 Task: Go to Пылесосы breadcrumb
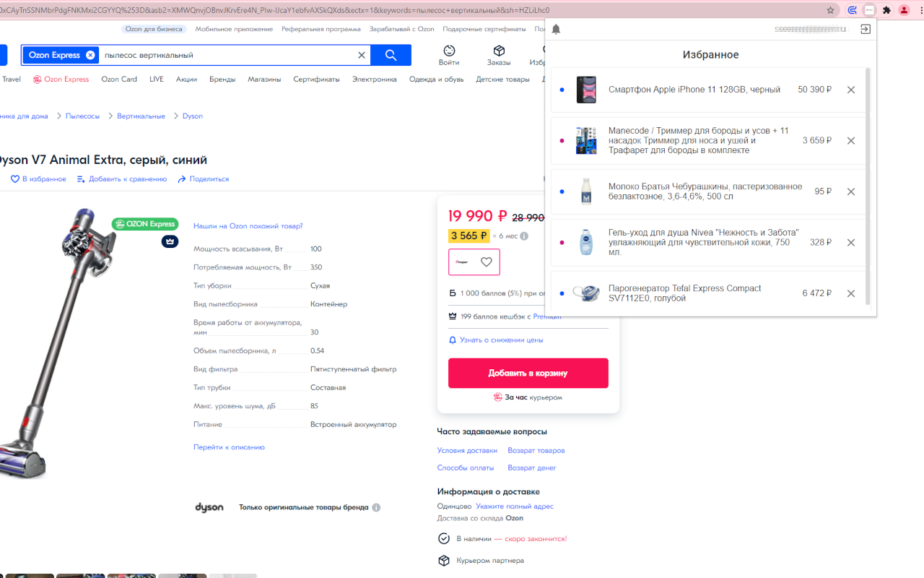[x=82, y=116]
